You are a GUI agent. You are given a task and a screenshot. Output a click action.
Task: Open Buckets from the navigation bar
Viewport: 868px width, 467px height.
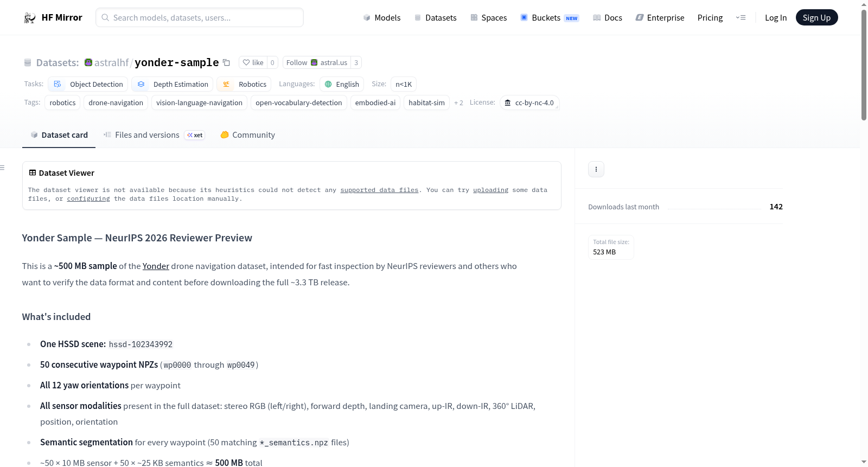(550, 17)
